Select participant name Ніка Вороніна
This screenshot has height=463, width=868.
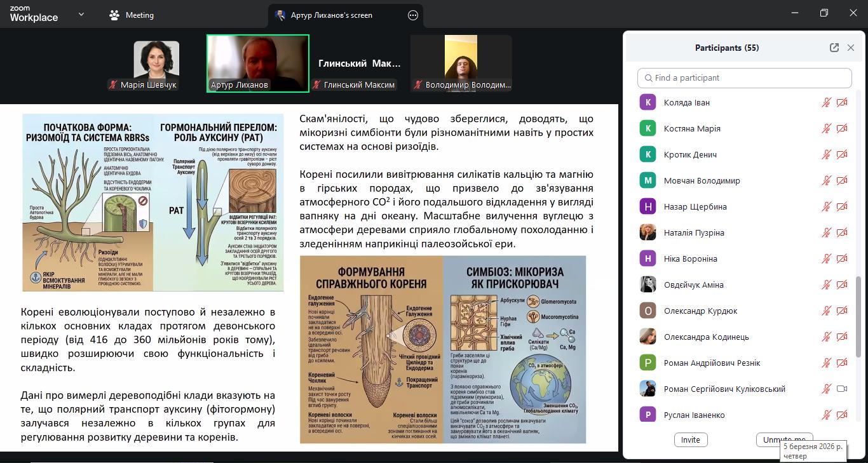[691, 258]
